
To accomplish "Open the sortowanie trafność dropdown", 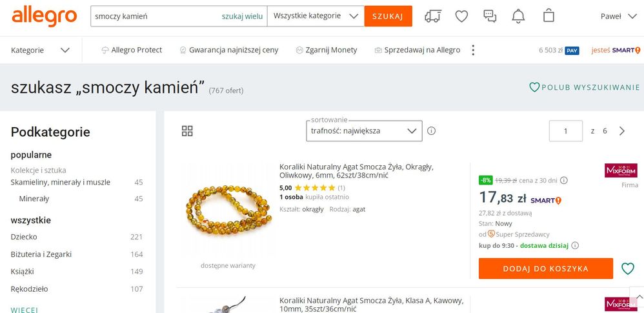I will pos(364,131).
